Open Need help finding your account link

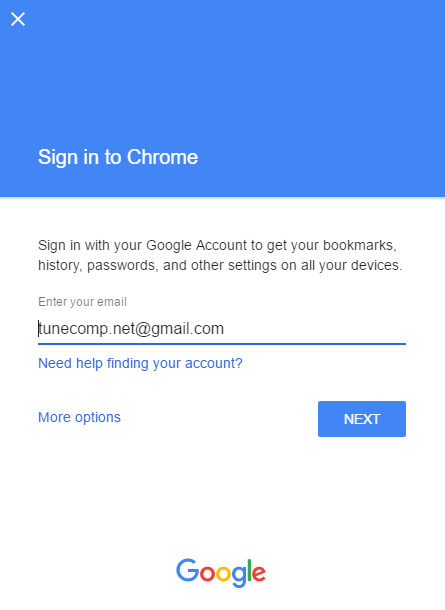point(140,363)
